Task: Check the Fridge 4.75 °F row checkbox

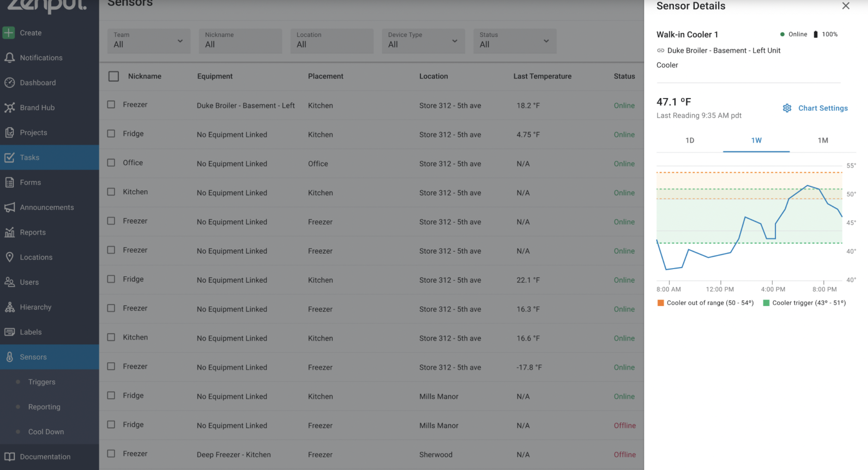Action: click(111, 133)
